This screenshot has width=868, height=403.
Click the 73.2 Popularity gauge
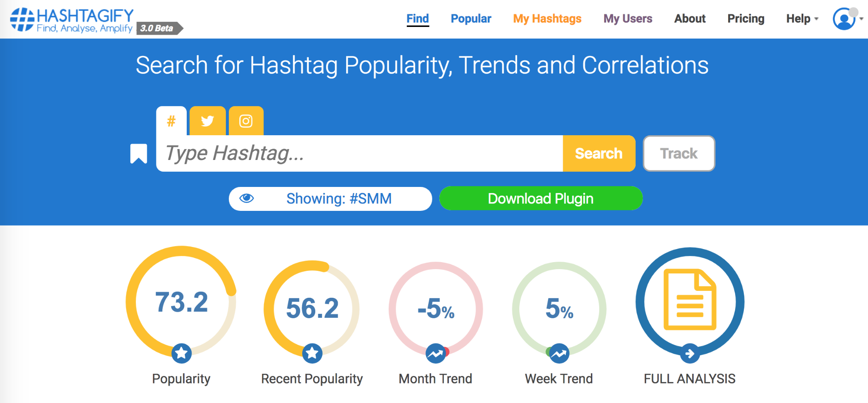[x=181, y=302]
